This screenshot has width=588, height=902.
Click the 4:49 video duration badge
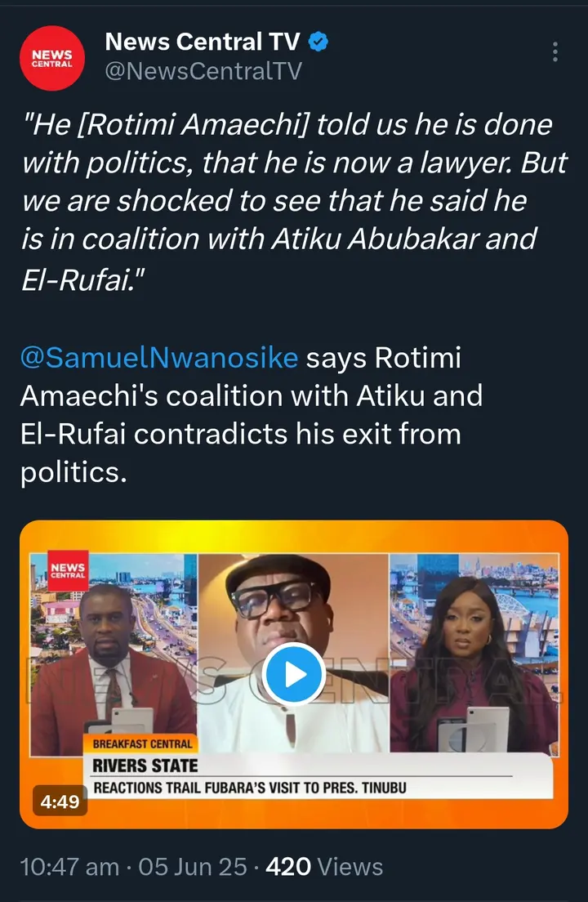pyautogui.click(x=60, y=802)
